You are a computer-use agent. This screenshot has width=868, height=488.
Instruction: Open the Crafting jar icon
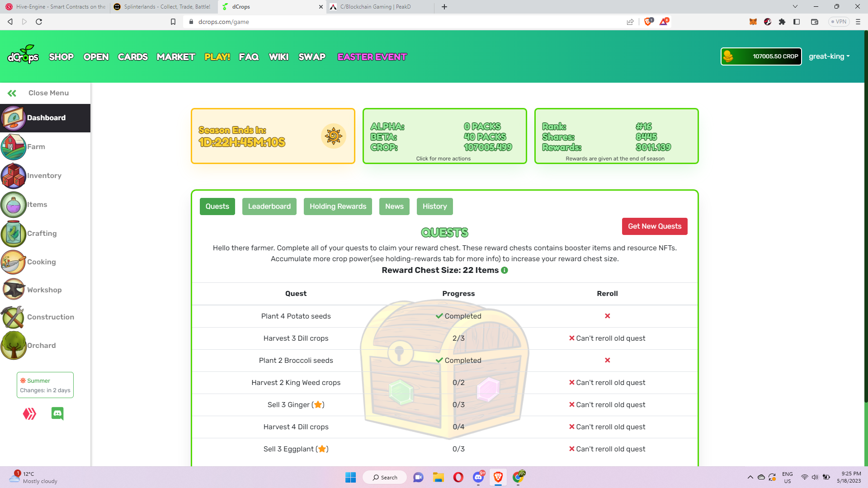(x=13, y=234)
